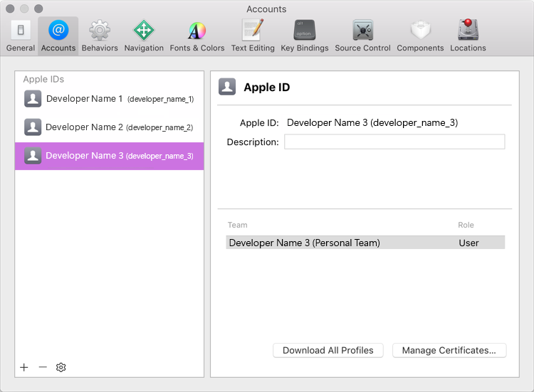This screenshot has width=534, height=392.
Task: Open the Text Editing preferences
Action: coord(253,36)
